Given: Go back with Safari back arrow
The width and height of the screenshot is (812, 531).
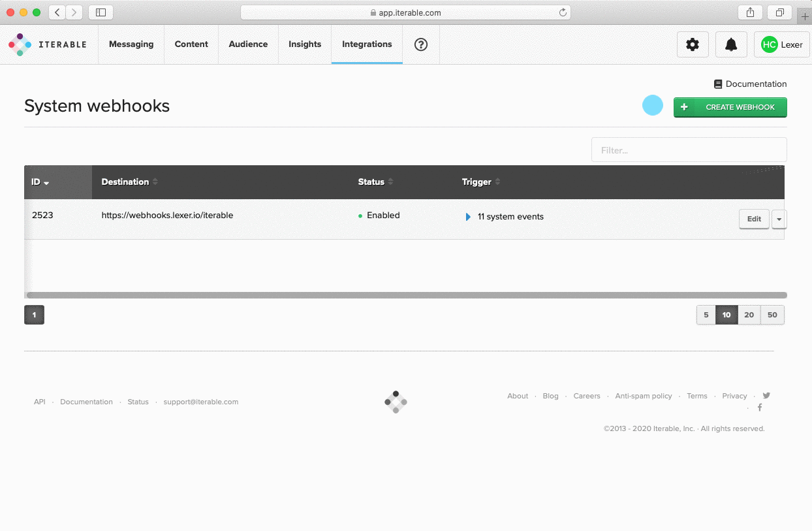Looking at the screenshot, I should click(57, 12).
